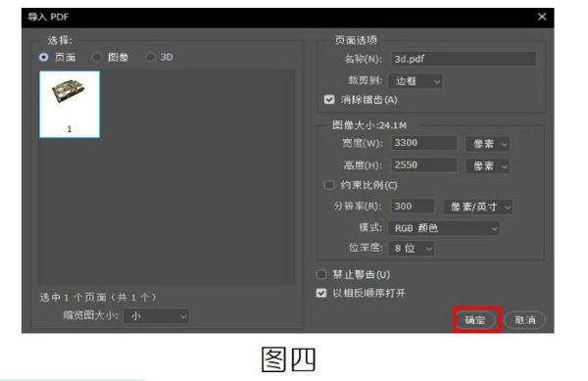Open the height unit 像素 dropdown
The height and width of the screenshot is (381, 588).
487,166
